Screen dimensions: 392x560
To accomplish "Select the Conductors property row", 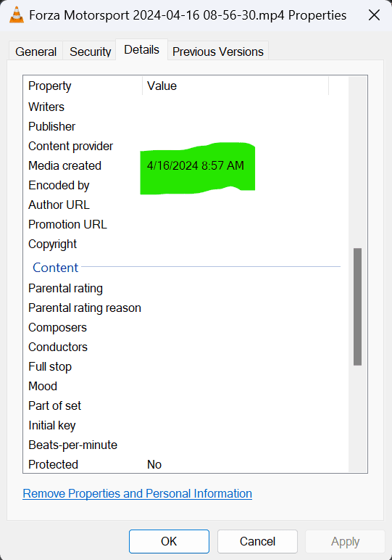I will 185,347.
